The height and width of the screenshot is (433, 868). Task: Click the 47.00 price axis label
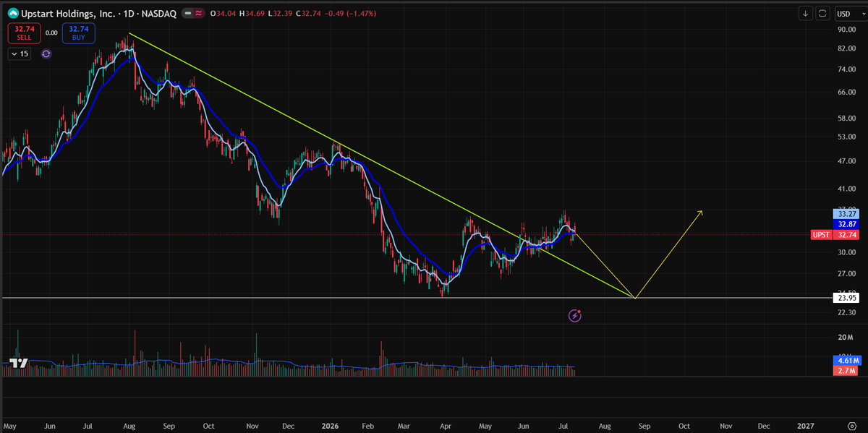click(x=846, y=161)
